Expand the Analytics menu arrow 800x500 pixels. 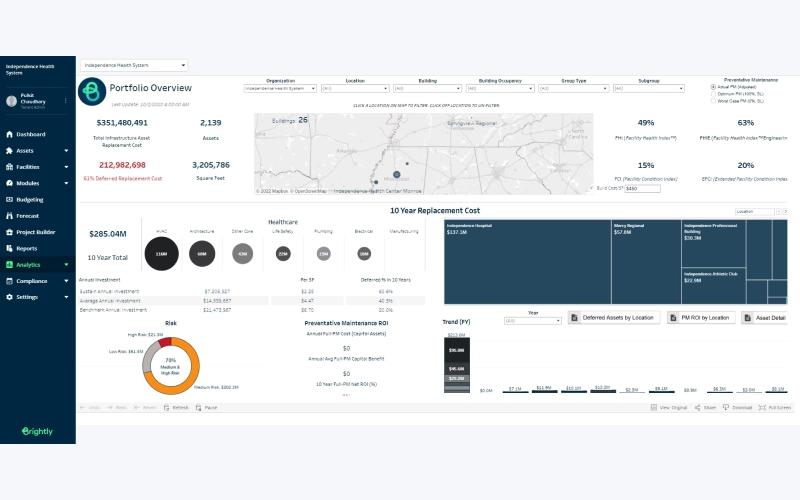coord(66,265)
